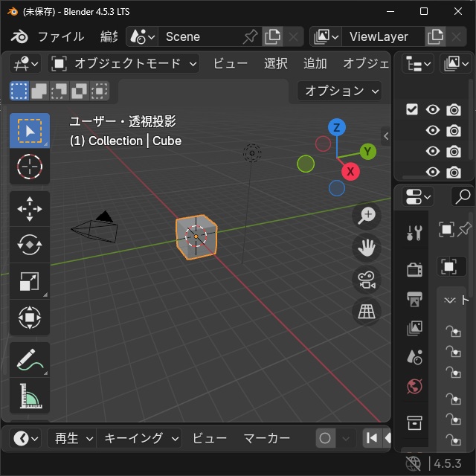Screen dimensions: 476x476
Task: Click the Blender logo menu icon
Action: point(20,36)
